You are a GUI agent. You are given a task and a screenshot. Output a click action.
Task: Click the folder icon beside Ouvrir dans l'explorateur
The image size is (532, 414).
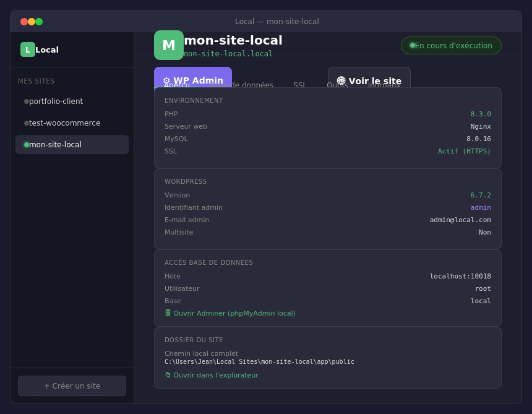[x=168, y=374]
